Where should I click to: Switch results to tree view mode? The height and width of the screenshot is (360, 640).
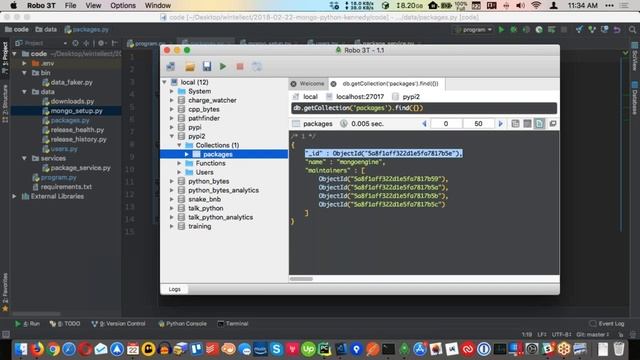(x=516, y=124)
